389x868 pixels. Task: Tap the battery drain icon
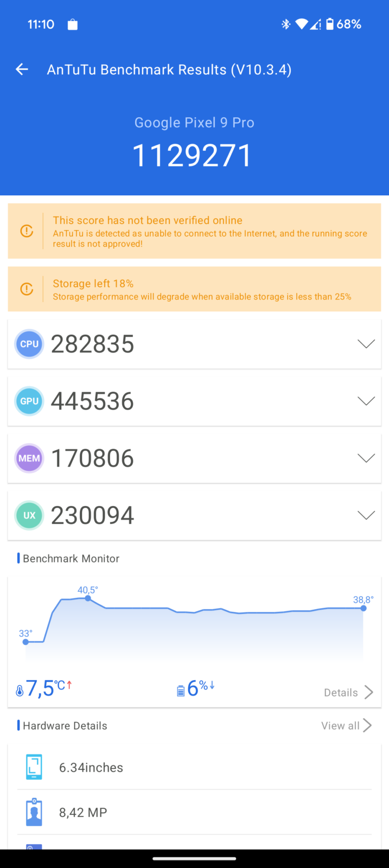coord(181,691)
